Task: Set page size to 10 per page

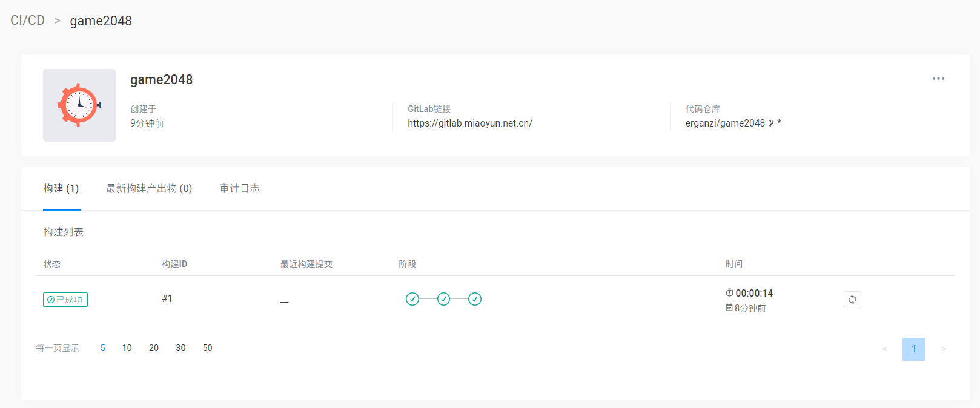Action: tap(127, 348)
